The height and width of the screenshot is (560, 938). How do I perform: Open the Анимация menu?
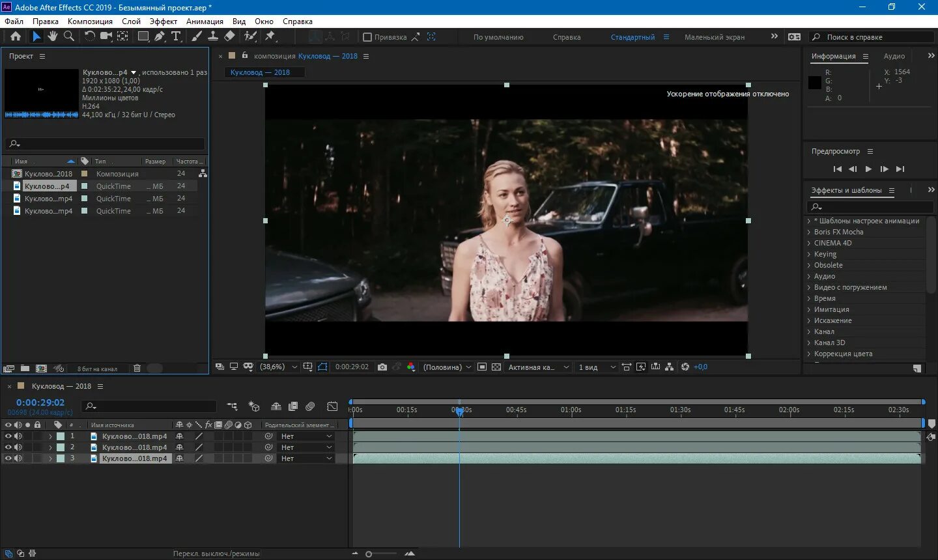pyautogui.click(x=205, y=21)
